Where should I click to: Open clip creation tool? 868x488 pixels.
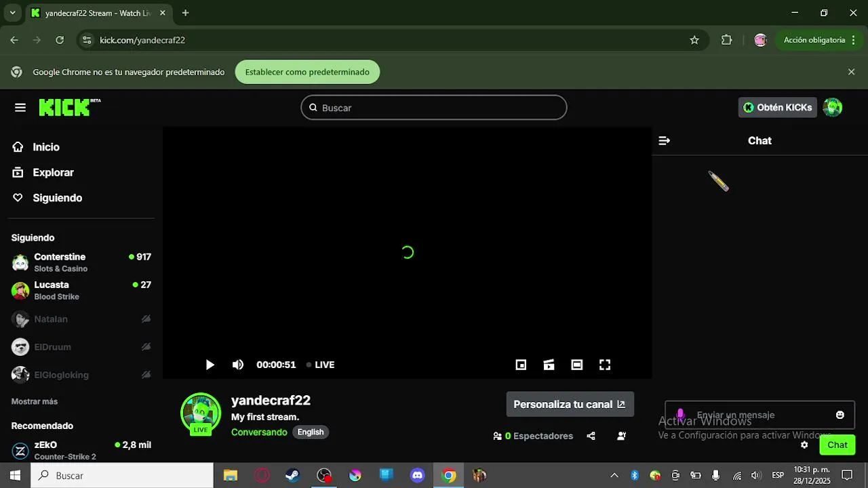[x=549, y=365]
